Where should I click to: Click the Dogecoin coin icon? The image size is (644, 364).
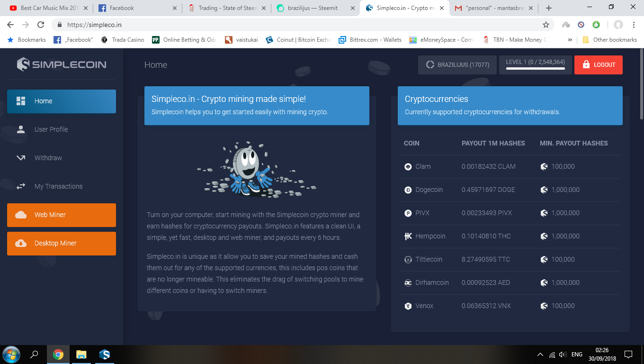pos(408,190)
